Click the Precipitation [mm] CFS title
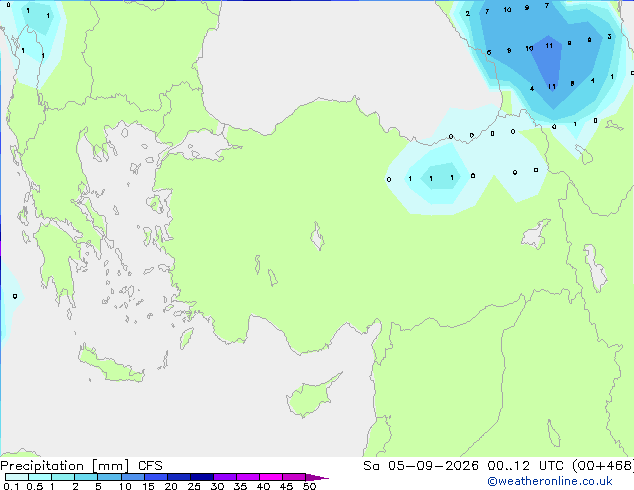The image size is (634, 490). point(81,466)
